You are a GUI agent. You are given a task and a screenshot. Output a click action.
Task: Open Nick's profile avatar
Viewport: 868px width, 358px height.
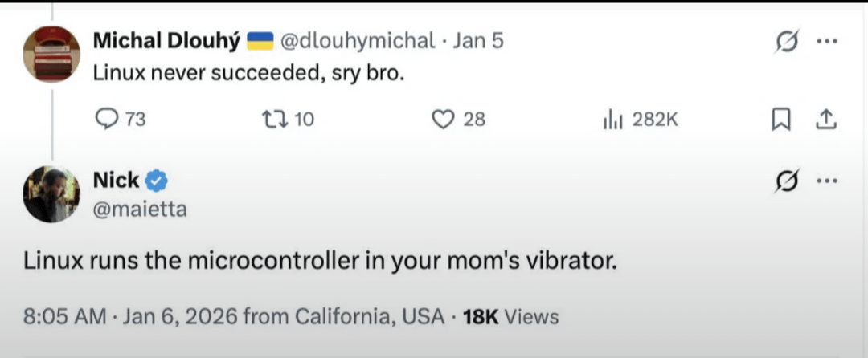[51, 194]
